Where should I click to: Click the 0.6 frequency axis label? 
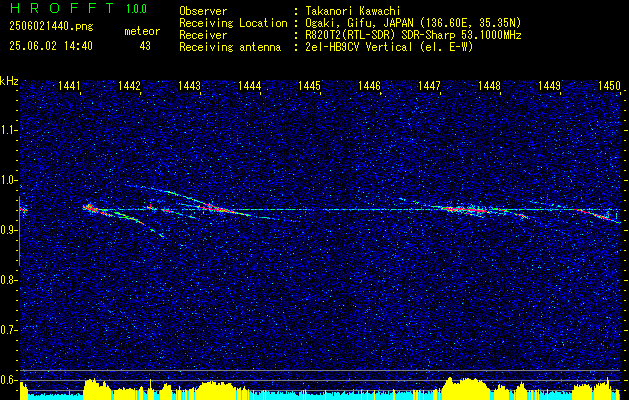pos(8,380)
